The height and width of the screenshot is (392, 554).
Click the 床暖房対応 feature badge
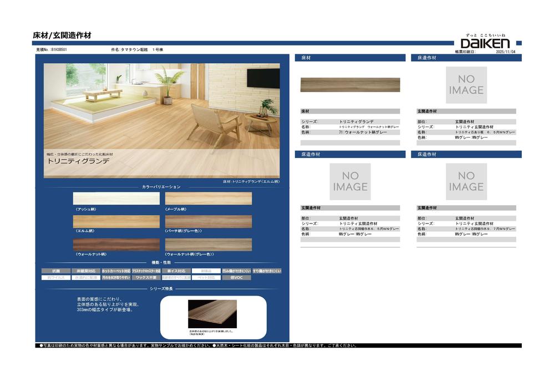(x=86, y=271)
